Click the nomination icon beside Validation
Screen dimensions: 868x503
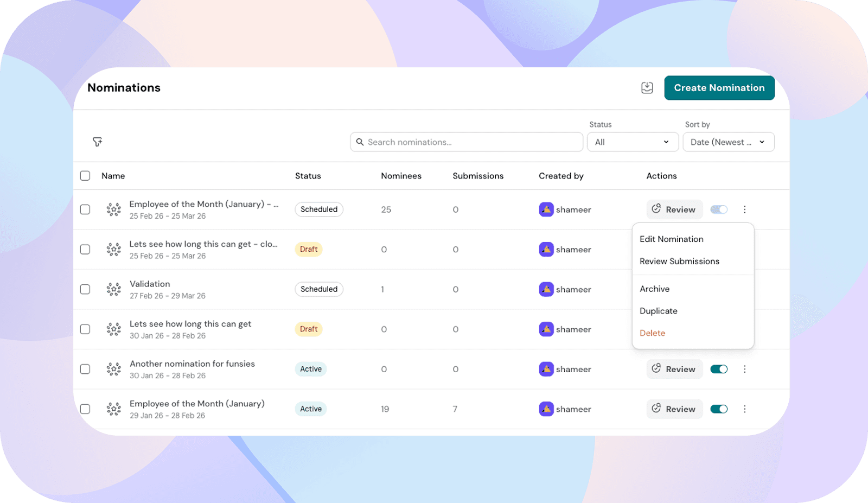click(x=113, y=289)
